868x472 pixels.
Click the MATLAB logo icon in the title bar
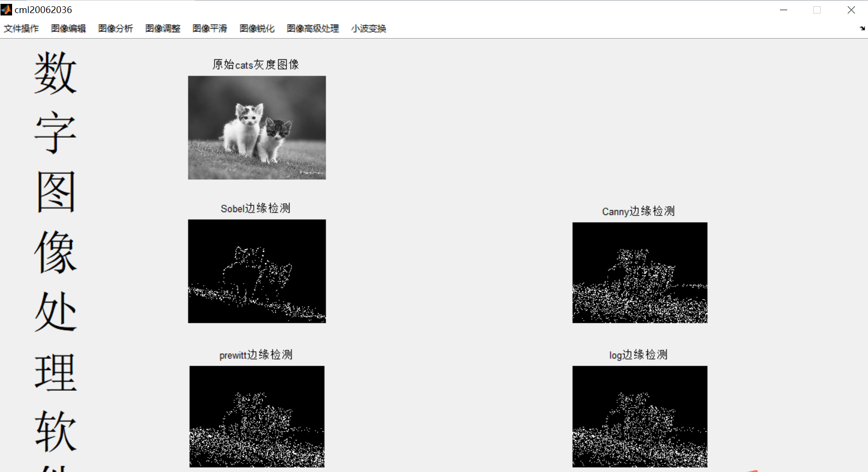[6, 9]
